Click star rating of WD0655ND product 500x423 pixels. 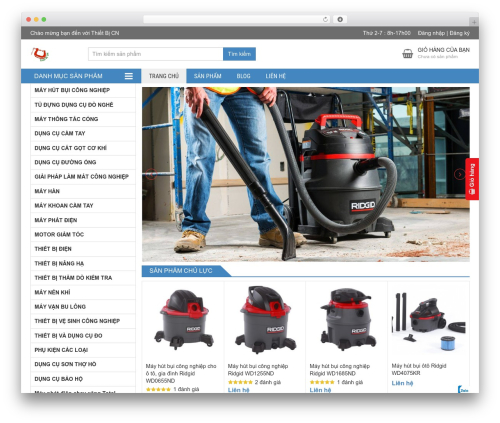coord(158,389)
